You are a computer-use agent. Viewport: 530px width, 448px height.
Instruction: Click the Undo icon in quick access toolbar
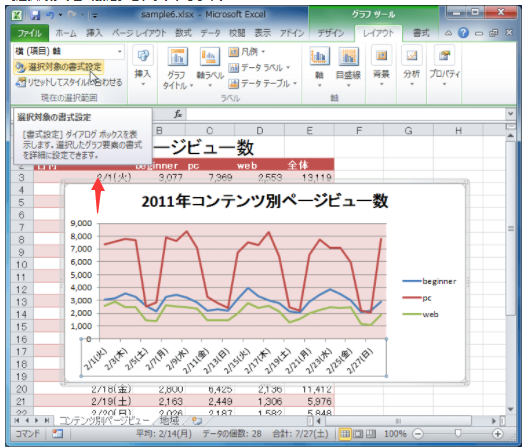[50, 15]
